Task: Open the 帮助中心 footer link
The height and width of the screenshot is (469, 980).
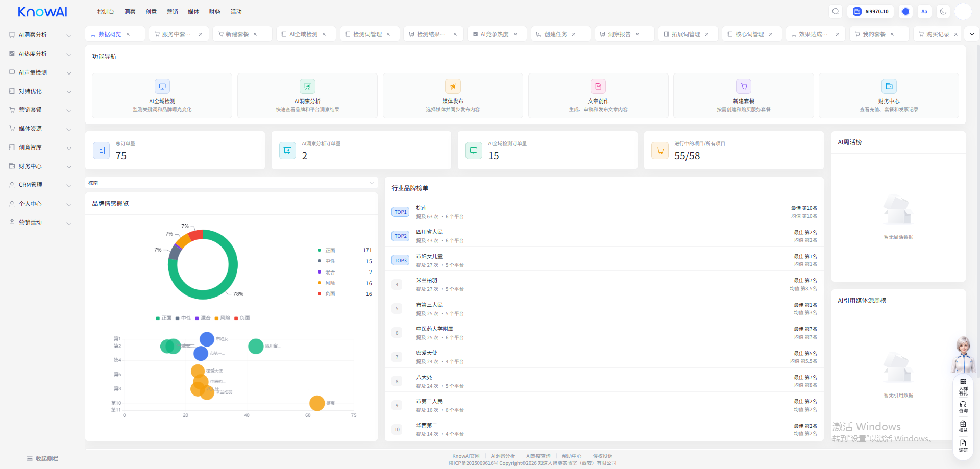Action: tap(572, 456)
